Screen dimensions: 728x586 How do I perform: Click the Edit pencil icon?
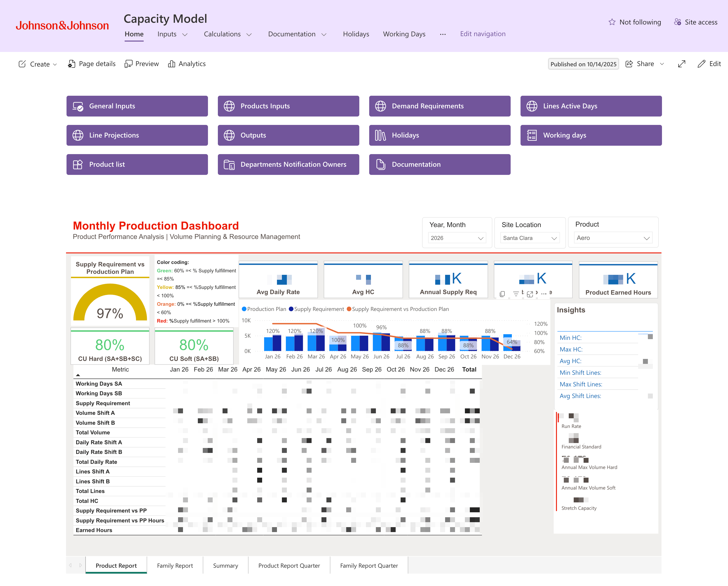click(x=701, y=64)
